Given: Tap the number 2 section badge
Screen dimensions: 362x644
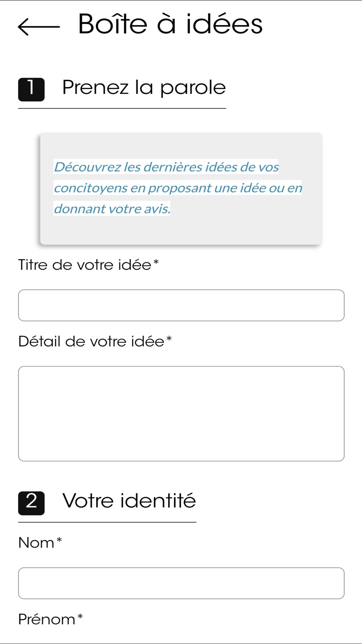Looking at the screenshot, I should pyautogui.click(x=31, y=503).
